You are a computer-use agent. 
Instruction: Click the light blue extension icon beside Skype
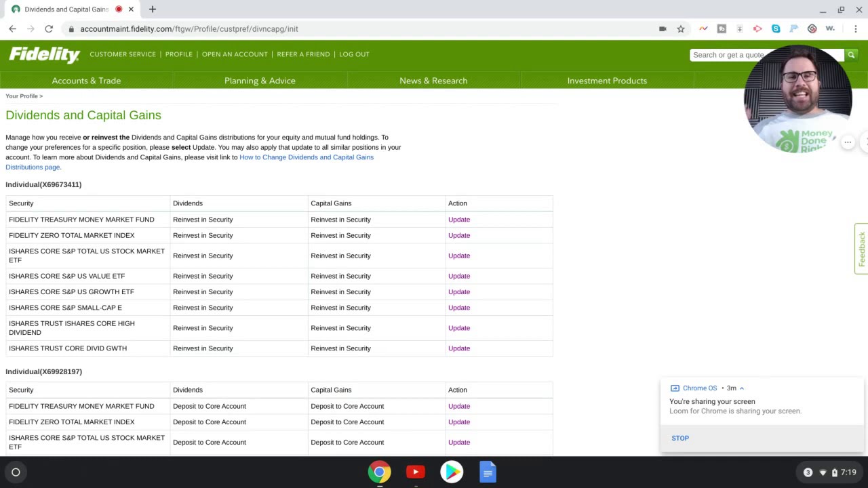(x=793, y=29)
